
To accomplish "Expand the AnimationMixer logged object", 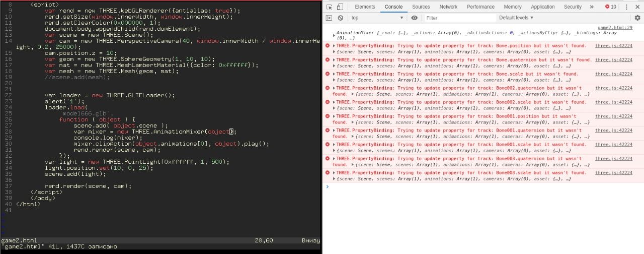I will click(x=334, y=35).
